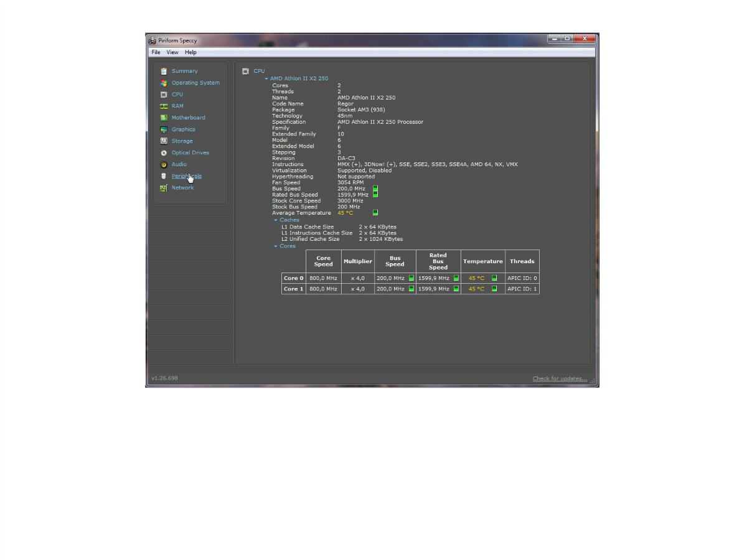Click Core 0 rated bus speed graph icon
Screen dimensions: 747x560
click(x=456, y=278)
